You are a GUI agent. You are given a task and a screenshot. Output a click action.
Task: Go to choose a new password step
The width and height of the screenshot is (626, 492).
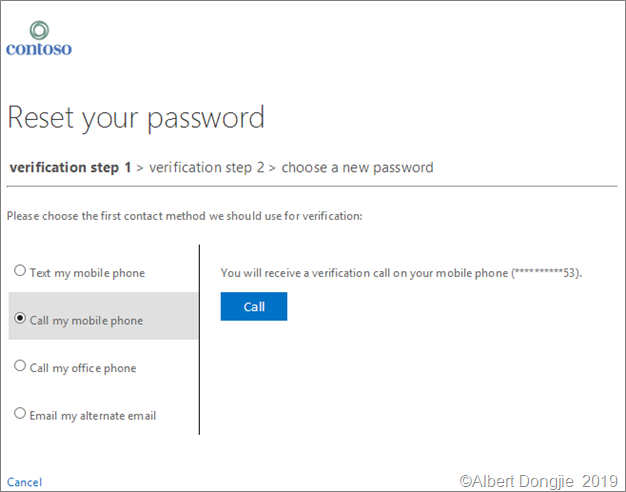coord(357,167)
